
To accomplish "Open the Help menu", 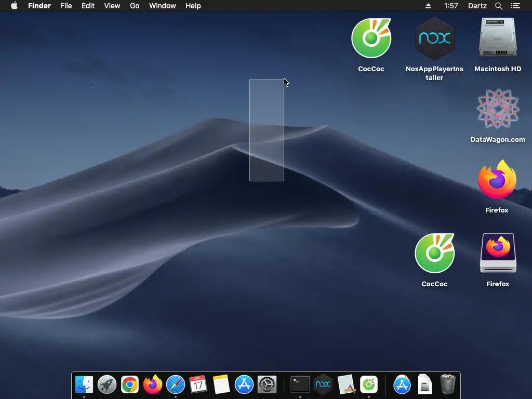I will pyautogui.click(x=193, y=6).
